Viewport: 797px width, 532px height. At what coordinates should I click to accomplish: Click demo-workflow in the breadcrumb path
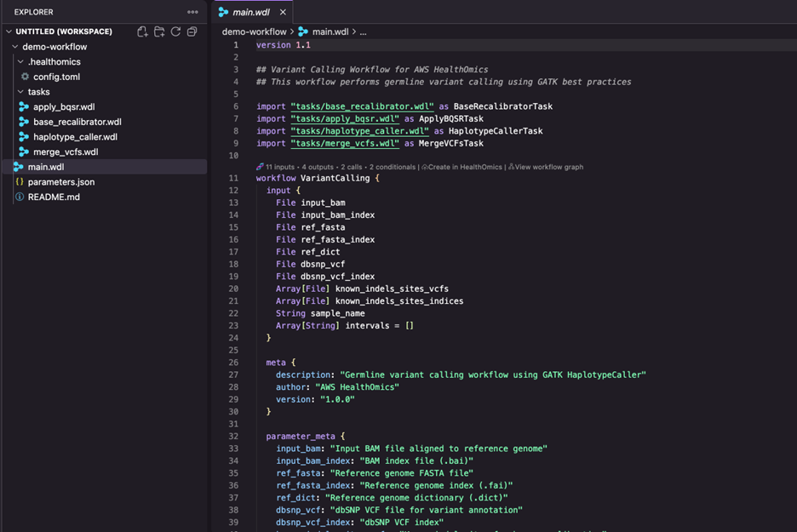[254, 31]
